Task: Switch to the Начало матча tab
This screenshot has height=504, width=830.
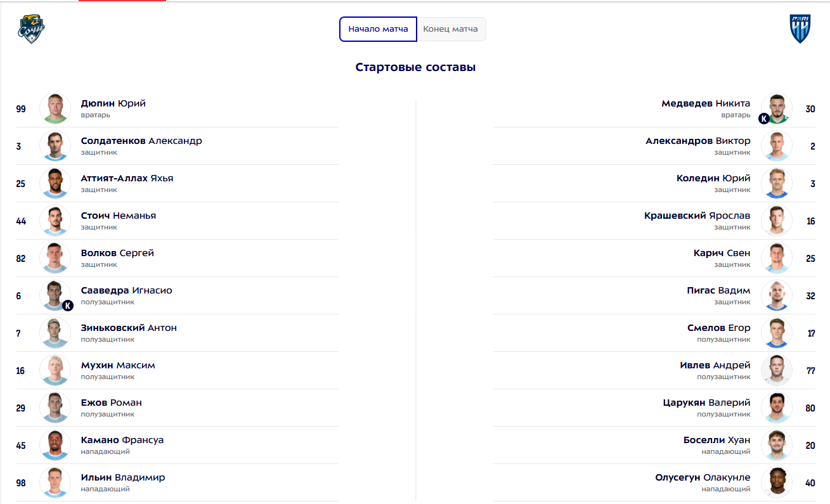Action: click(x=378, y=29)
